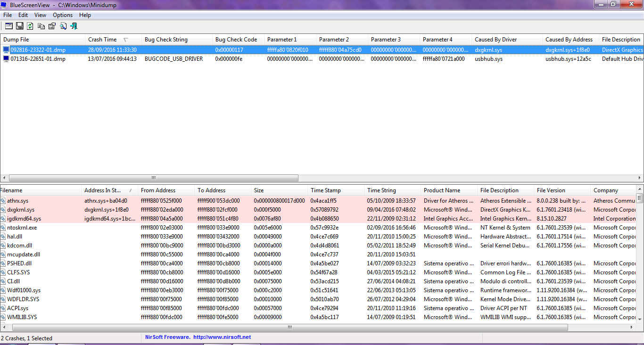Click the Save floppy disk icon

coord(20,26)
